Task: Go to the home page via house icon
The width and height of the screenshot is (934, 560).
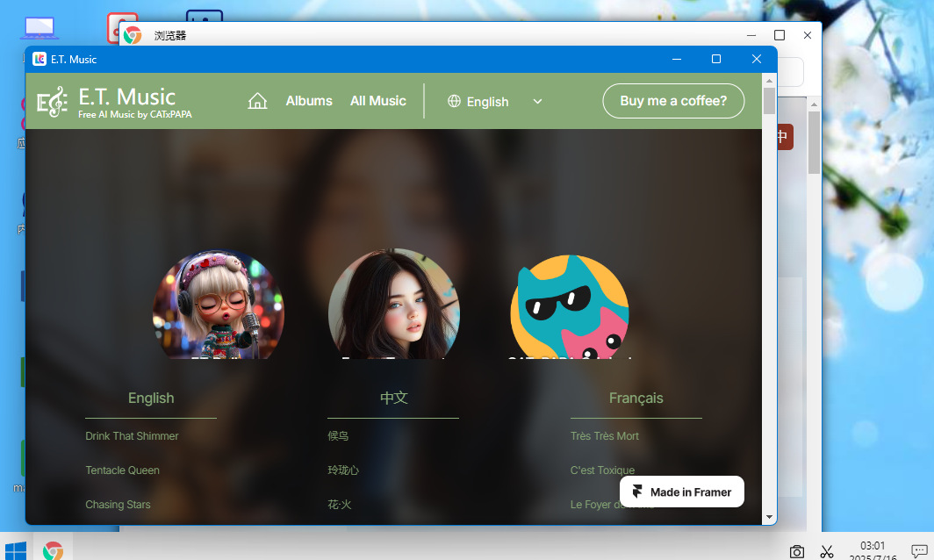Action: pyautogui.click(x=257, y=101)
